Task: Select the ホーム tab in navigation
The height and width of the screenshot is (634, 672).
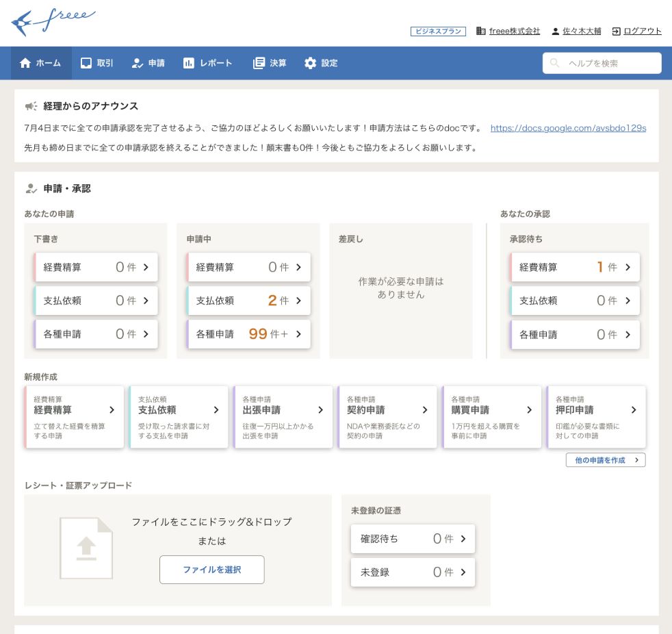Action: tap(40, 63)
